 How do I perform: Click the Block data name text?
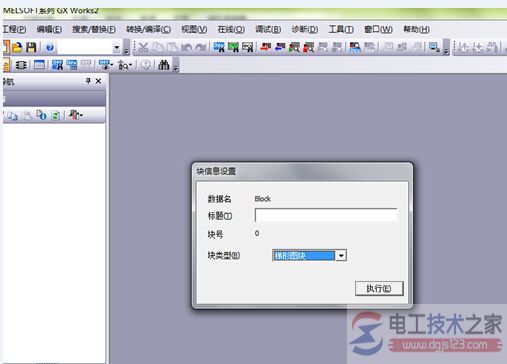coord(263,199)
